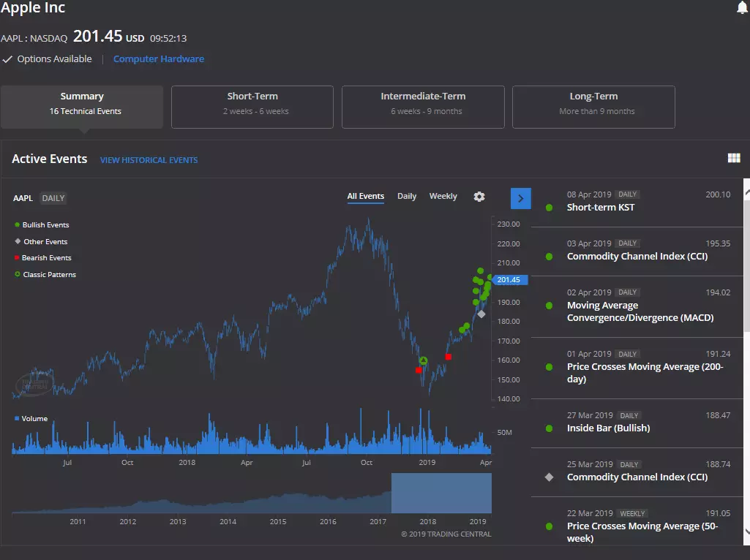The width and height of the screenshot is (750, 560).
Task: Click green bullish dot beside Short-term KST
Action: click(549, 208)
